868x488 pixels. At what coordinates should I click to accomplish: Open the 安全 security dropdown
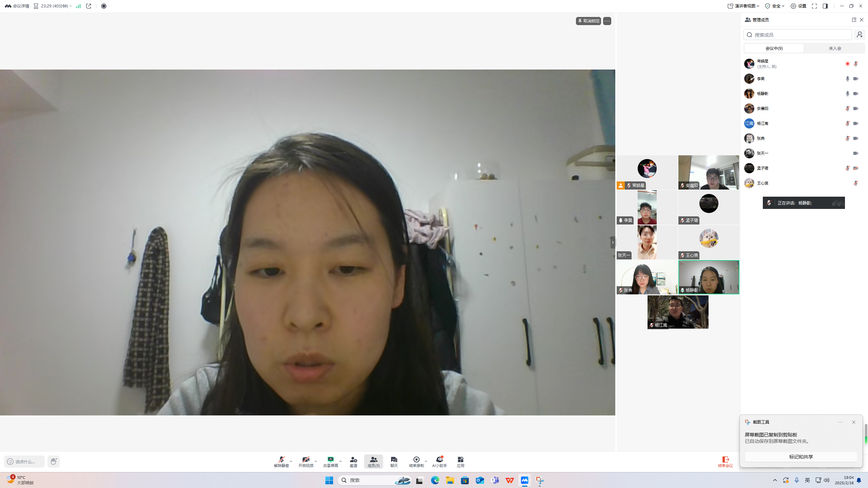click(x=774, y=6)
